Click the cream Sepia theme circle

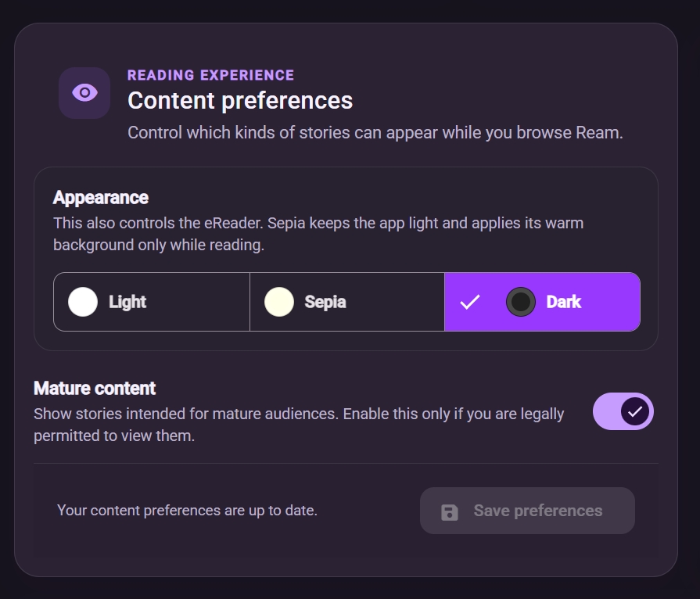[x=279, y=302]
